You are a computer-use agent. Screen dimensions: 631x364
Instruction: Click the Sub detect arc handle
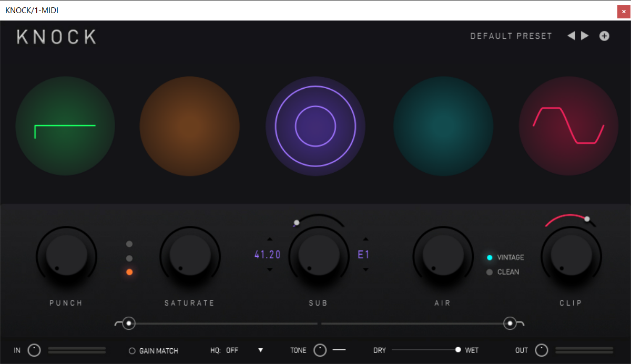(x=297, y=223)
